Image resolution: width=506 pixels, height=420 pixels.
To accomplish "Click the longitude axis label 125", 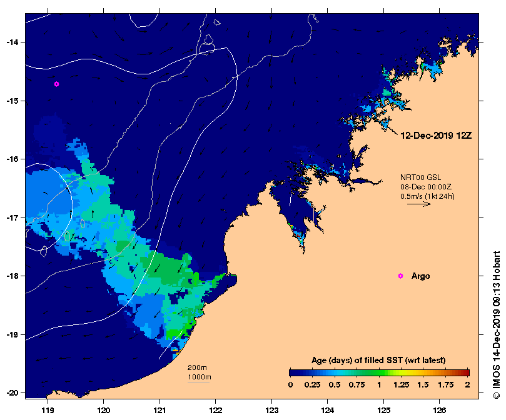I will click(383, 411).
